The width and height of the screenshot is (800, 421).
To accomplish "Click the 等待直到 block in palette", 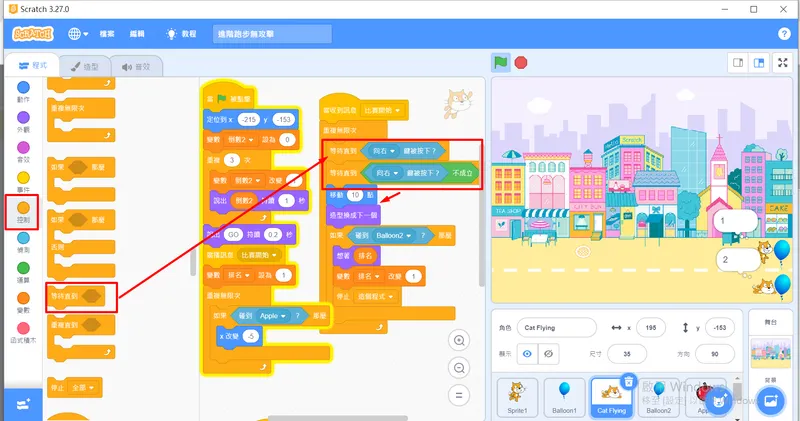I will click(77, 296).
